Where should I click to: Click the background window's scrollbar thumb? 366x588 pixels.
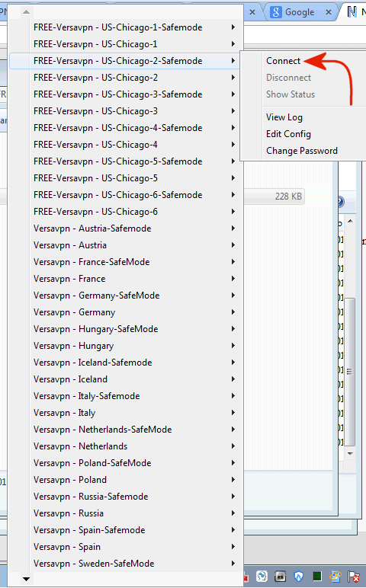click(350, 372)
